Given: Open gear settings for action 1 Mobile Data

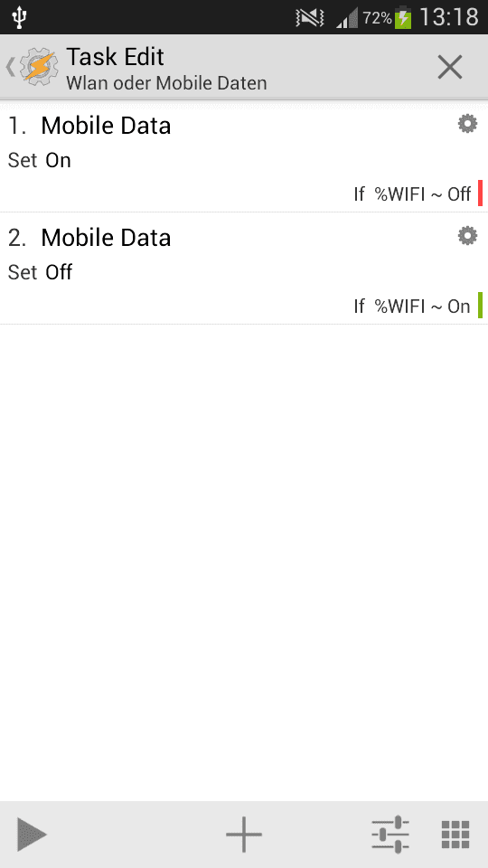Looking at the screenshot, I should pos(467,124).
